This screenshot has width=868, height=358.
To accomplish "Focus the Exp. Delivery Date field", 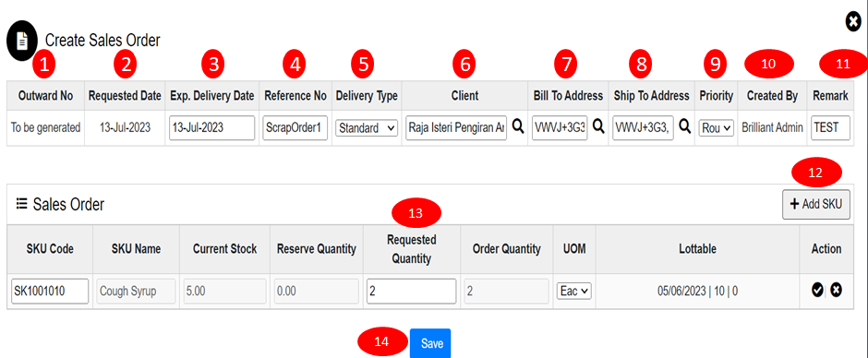I will (212, 128).
